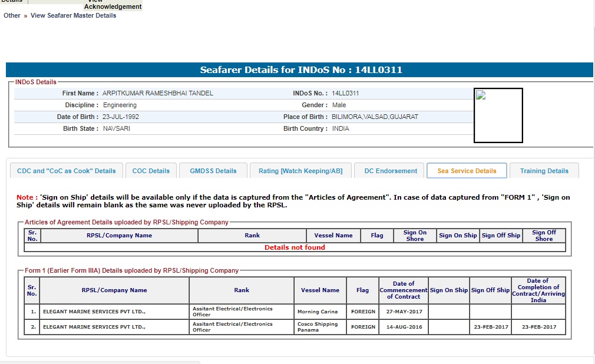
Task: Select the first name ARPITKUMAR RAMESHBHAI TANDEL
Action: point(158,93)
